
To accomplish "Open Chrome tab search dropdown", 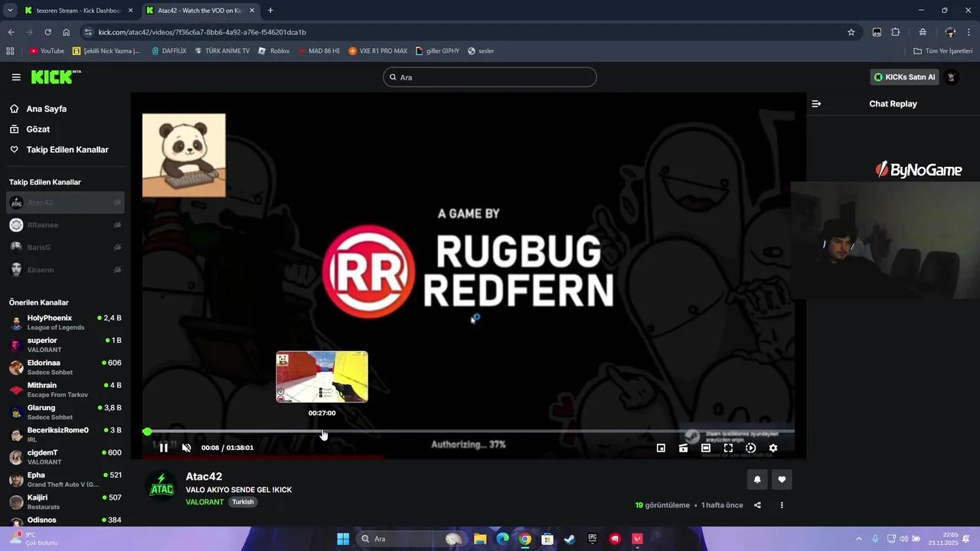I will coord(10,11).
